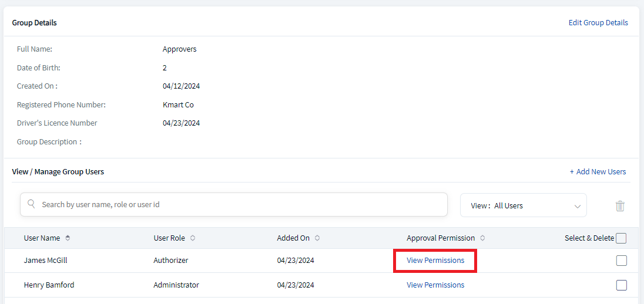This screenshot has height=304, width=644.
Task: Click the Added On column header
Action: click(x=293, y=238)
